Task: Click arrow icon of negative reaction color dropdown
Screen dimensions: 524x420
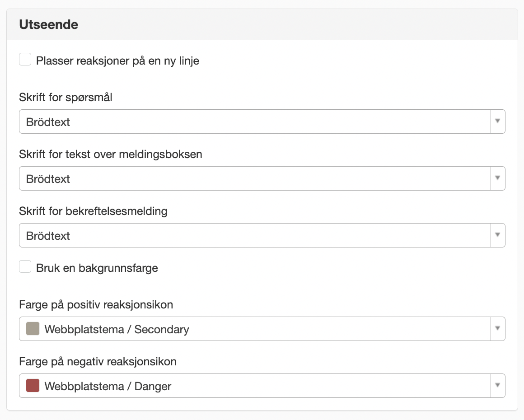Action: (x=498, y=385)
